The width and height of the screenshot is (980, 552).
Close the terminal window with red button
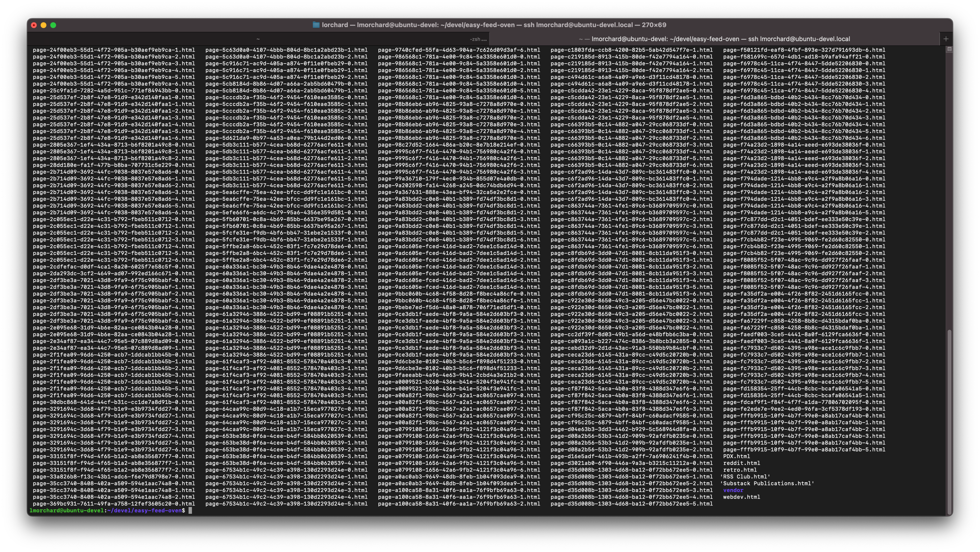coord(34,25)
